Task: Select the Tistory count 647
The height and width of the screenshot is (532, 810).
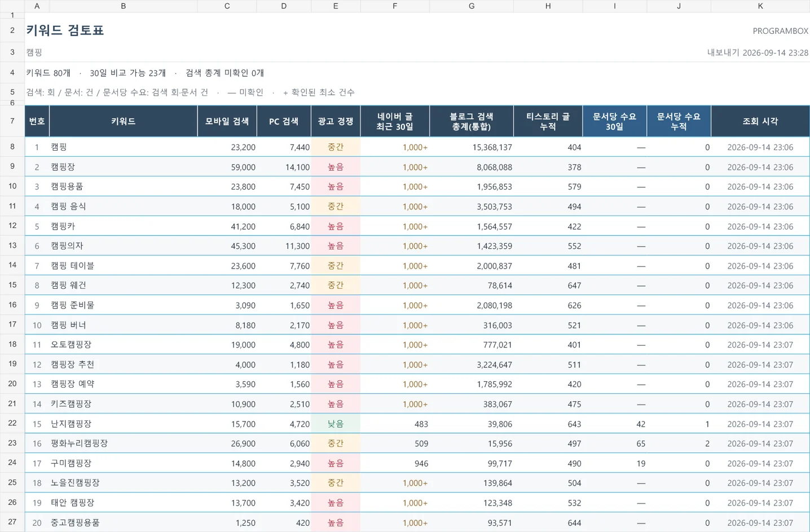Action: [574, 286]
